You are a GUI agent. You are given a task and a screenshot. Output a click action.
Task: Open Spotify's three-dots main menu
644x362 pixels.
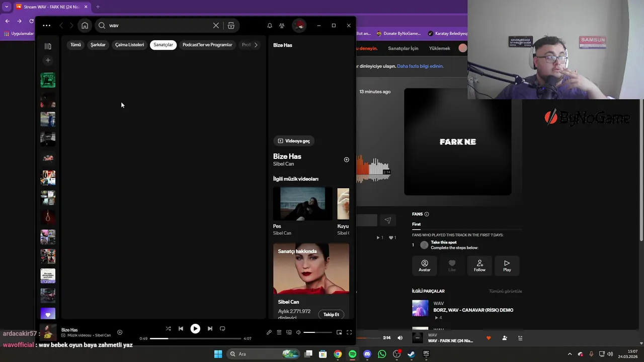(x=47, y=26)
